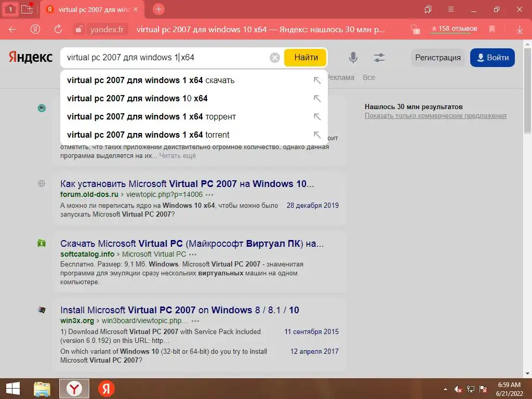Open softcatalog.info site link
The width and height of the screenshot is (532, 399).
point(87,254)
